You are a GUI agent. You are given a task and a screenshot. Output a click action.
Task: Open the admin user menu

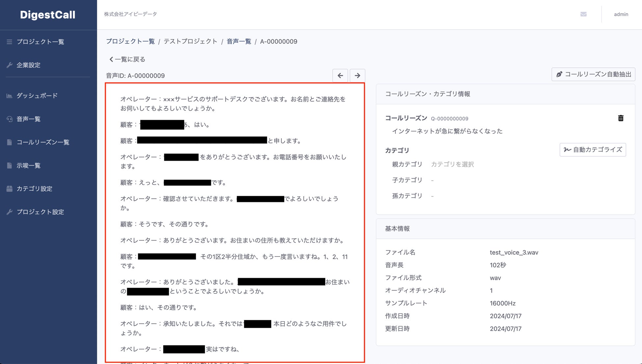621,14
